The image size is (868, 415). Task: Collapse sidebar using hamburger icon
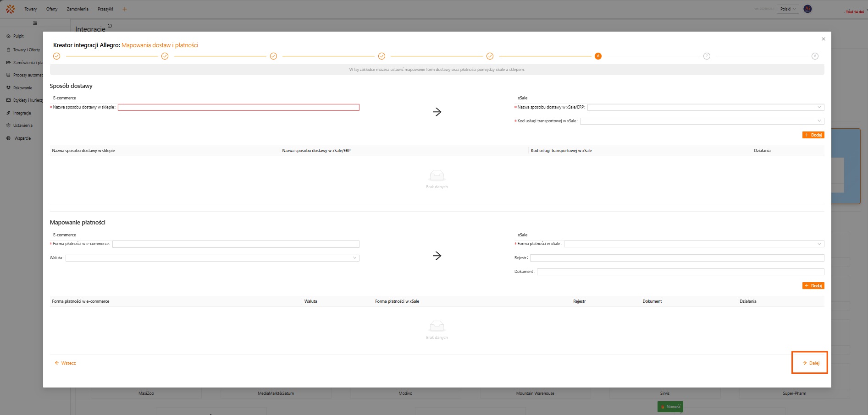point(35,23)
